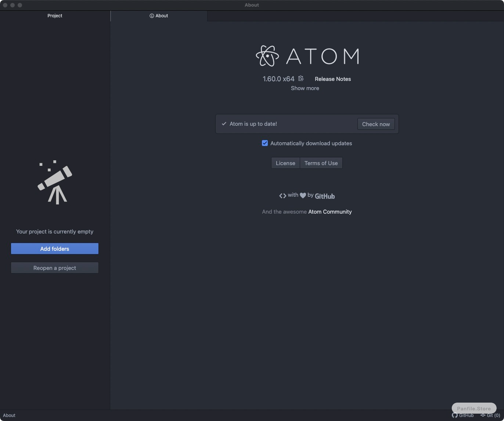Viewport: 504px width, 421px height.
Task: Switch to the Project tab
Action: tap(55, 16)
